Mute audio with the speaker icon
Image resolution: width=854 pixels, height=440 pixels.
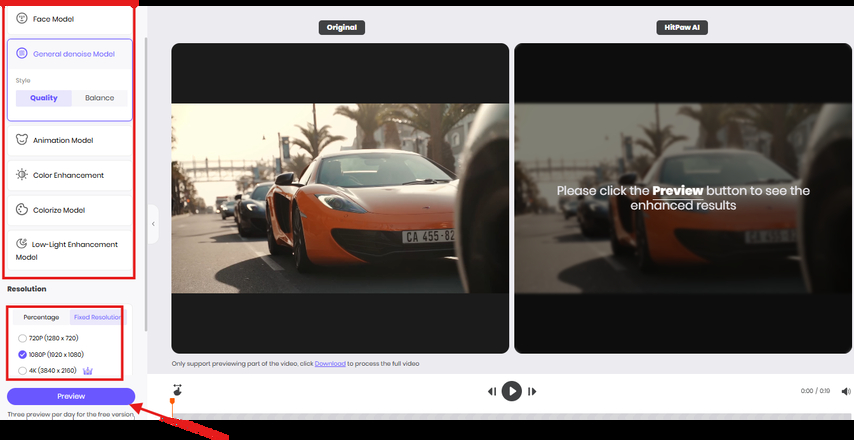846,392
